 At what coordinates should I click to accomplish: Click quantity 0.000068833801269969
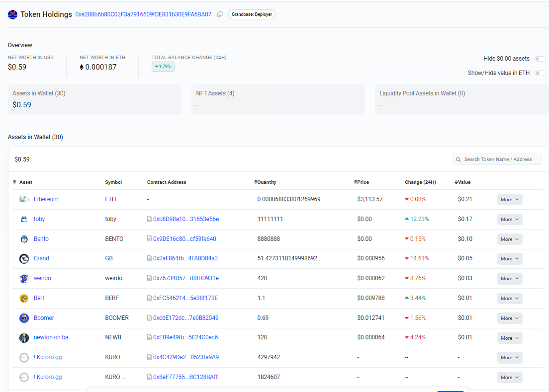[289, 199]
